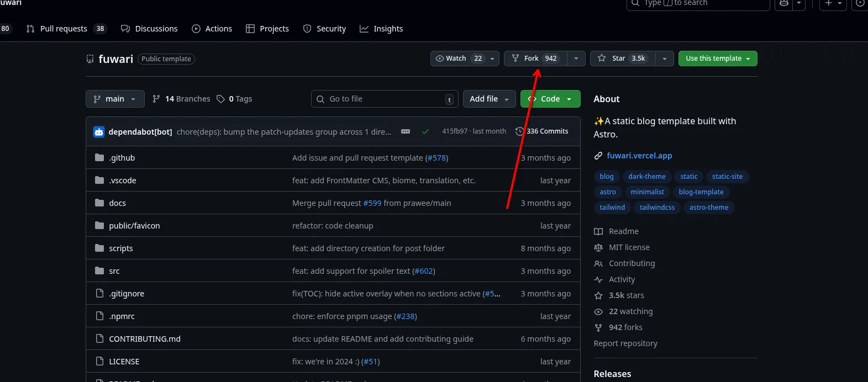Show the commit checks status checkmark

425,131
